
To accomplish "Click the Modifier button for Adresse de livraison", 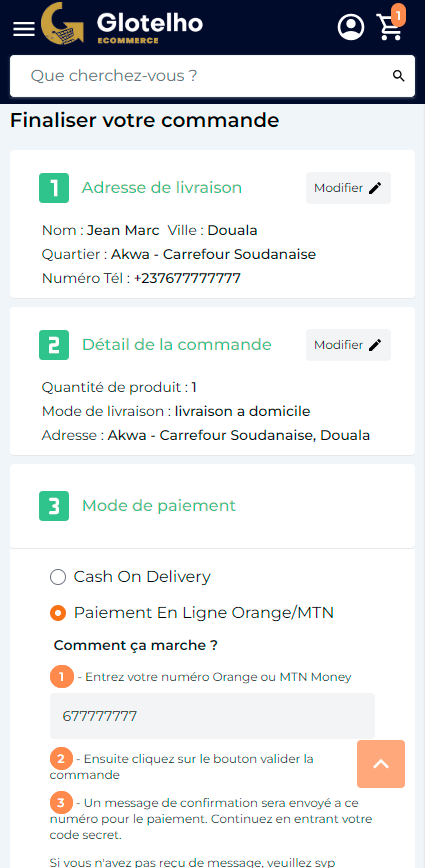I will (x=348, y=188).
